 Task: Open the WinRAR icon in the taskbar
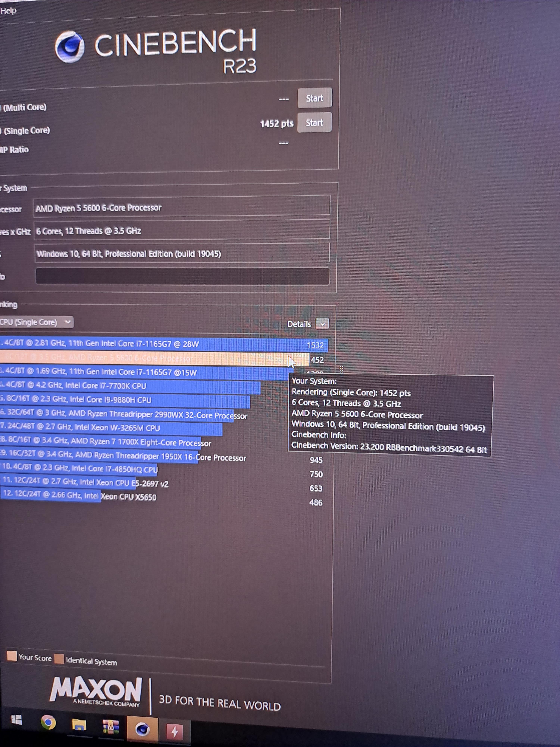(110, 727)
